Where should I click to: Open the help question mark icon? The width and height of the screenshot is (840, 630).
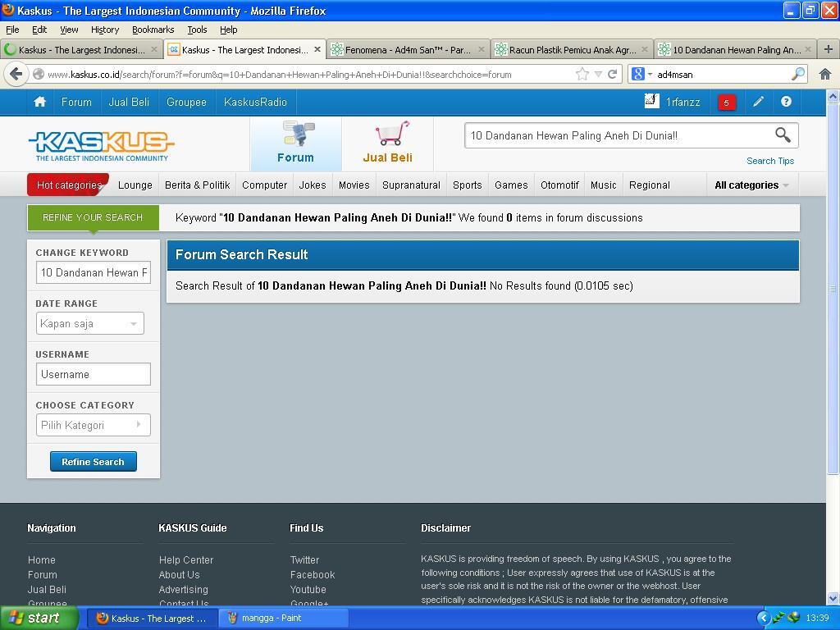(x=786, y=102)
